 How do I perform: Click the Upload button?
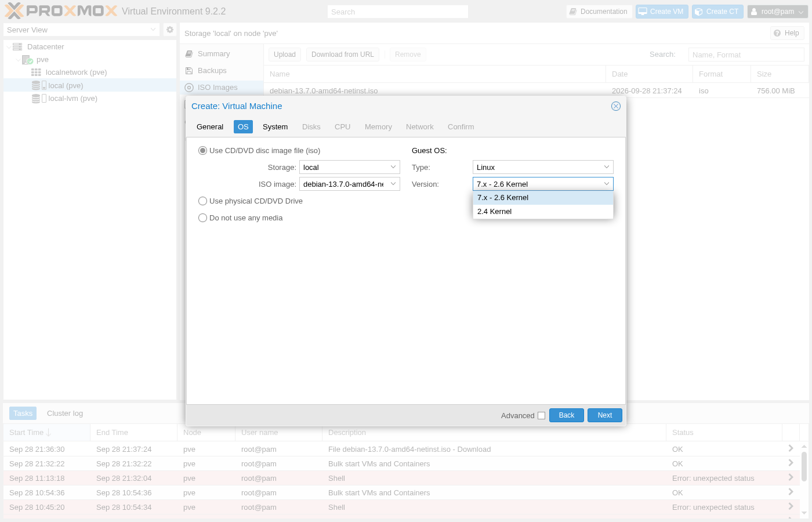pyautogui.click(x=285, y=55)
